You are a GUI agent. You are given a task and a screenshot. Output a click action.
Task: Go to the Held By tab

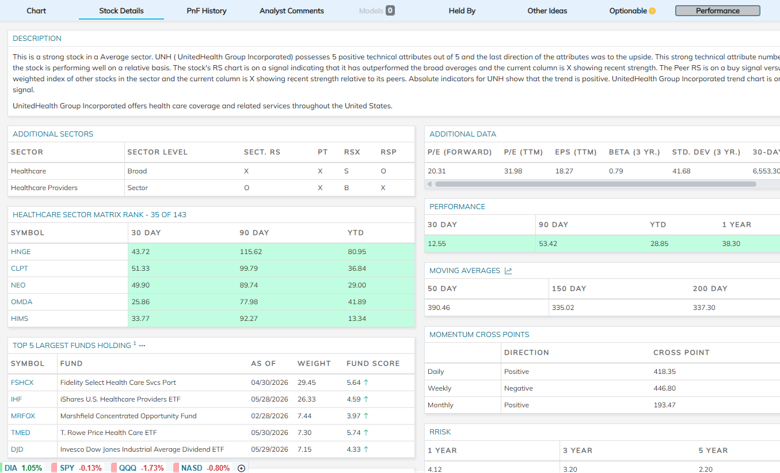462,10
